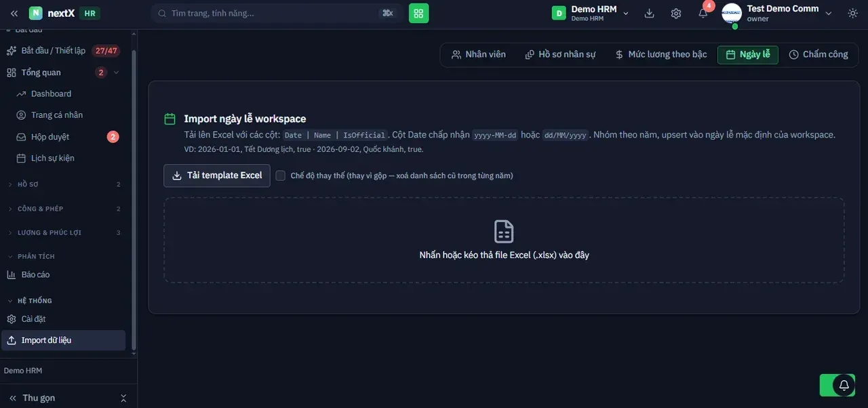Toggle light theme sun icon
Image resolution: width=868 pixels, height=408 pixels.
(852, 13)
